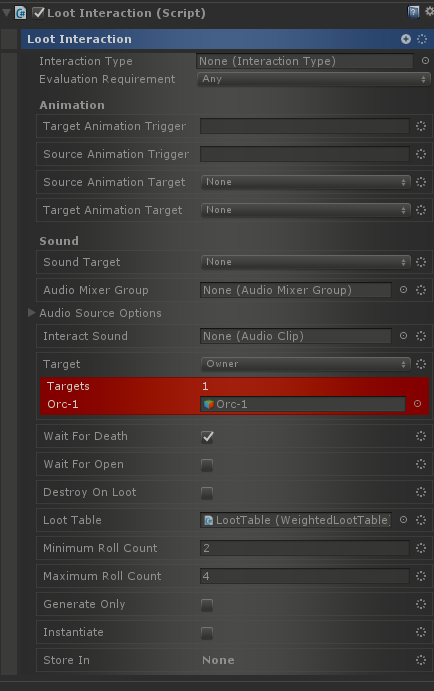Click the dotted options icon beside Loot Table
The width and height of the screenshot is (434, 691).
click(421, 520)
